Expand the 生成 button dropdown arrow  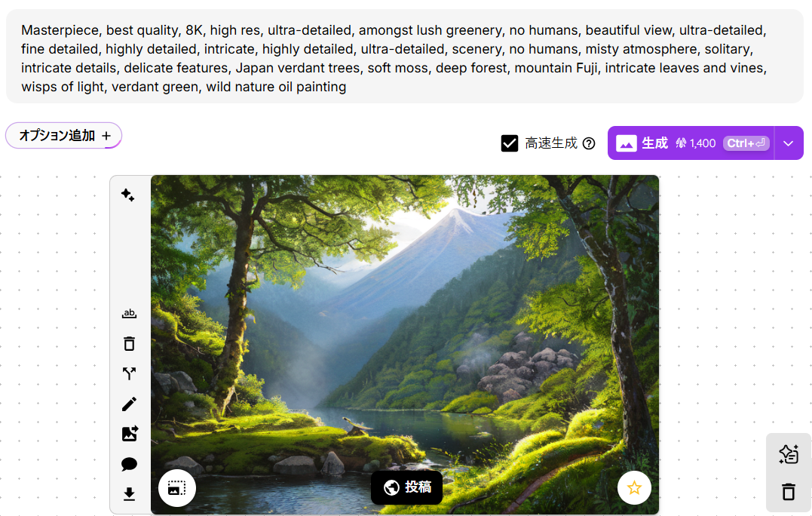tap(788, 143)
